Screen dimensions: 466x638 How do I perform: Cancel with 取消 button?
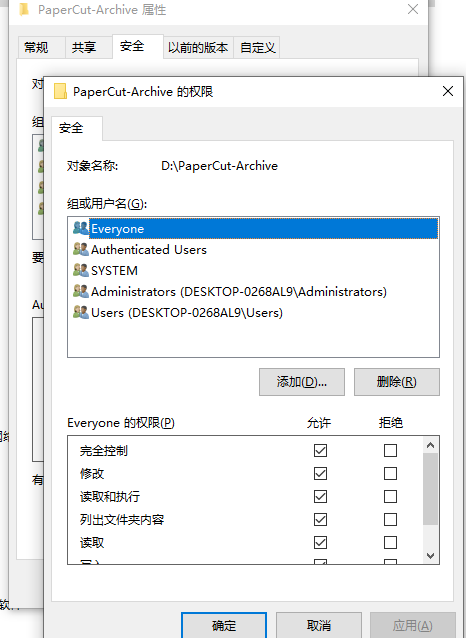tap(319, 625)
